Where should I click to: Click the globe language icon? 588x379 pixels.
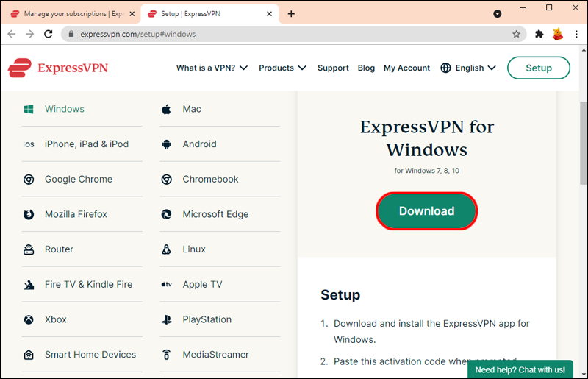coord(445,68)
